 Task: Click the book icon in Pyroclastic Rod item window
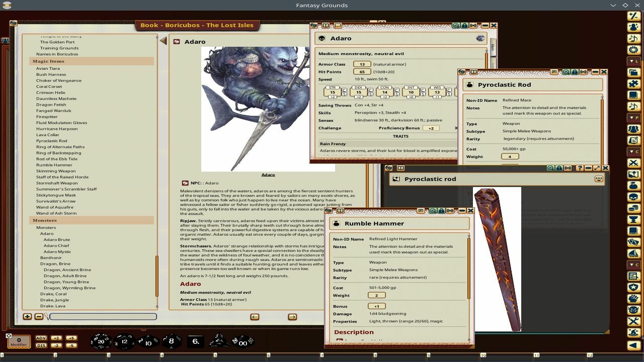click(473, 72)
